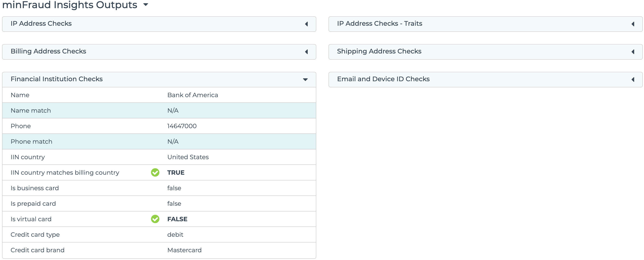644x260 pixels.
Task: Click green checkmark beside IIN country matches
Action: tap(155, 172)
